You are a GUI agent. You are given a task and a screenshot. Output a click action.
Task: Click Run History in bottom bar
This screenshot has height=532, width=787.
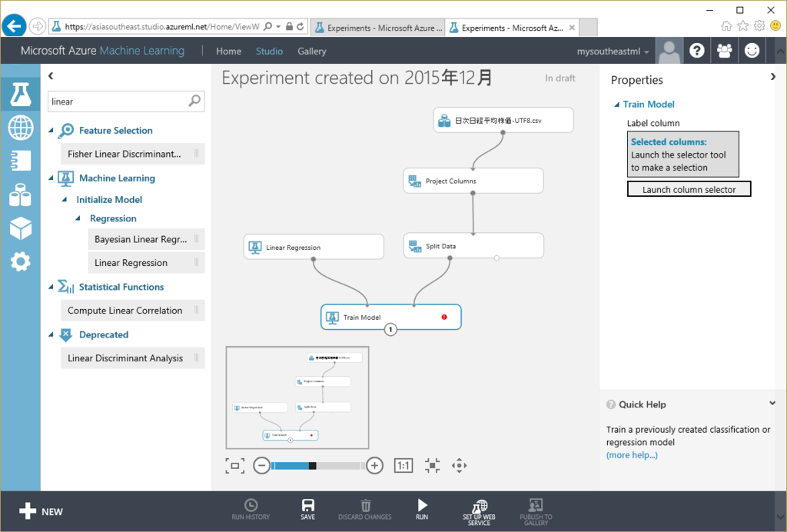(x=251, y=510)
